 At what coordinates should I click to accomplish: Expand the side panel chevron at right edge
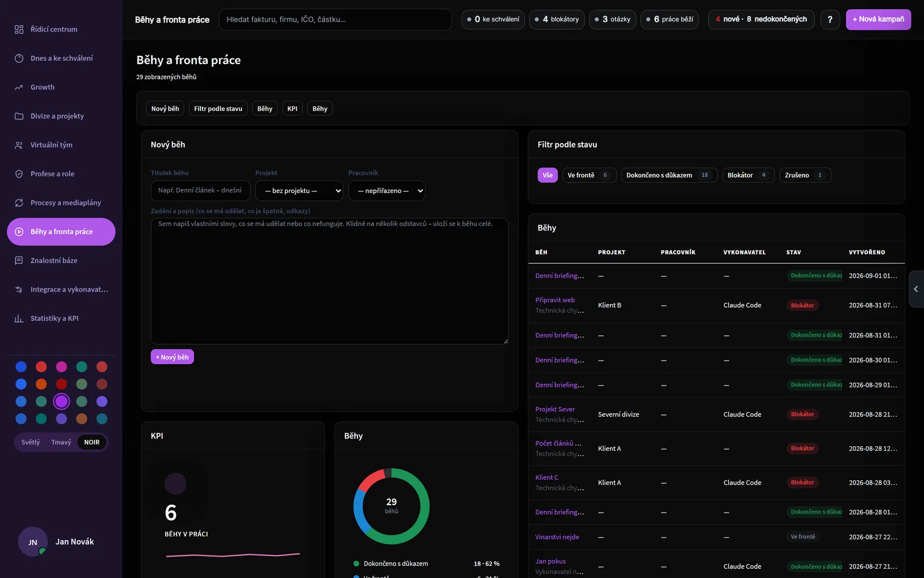[916, 289]
